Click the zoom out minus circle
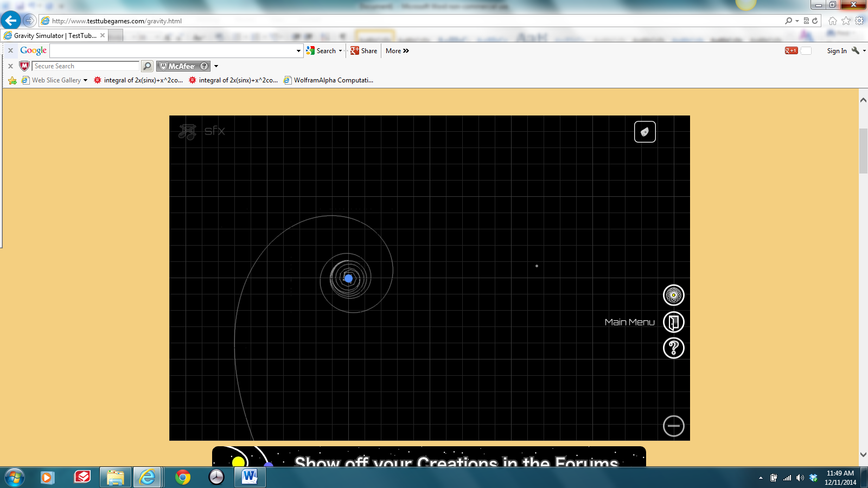The width and height of the screenshot is (868, 488). pos(674,426)
